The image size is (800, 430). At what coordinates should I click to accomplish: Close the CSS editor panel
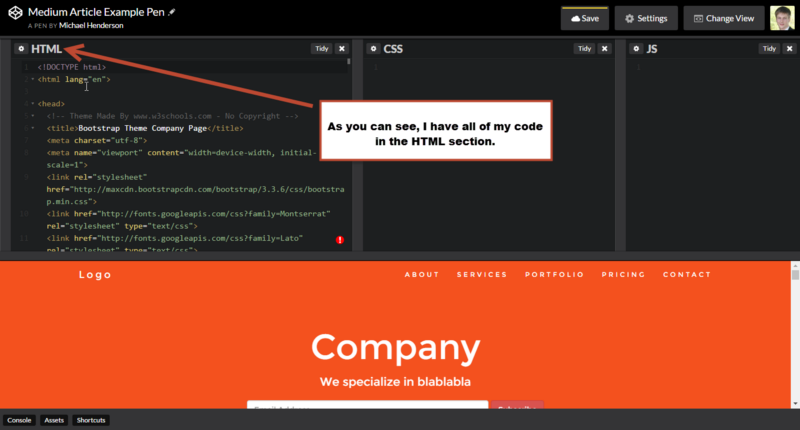click(604, 48)
